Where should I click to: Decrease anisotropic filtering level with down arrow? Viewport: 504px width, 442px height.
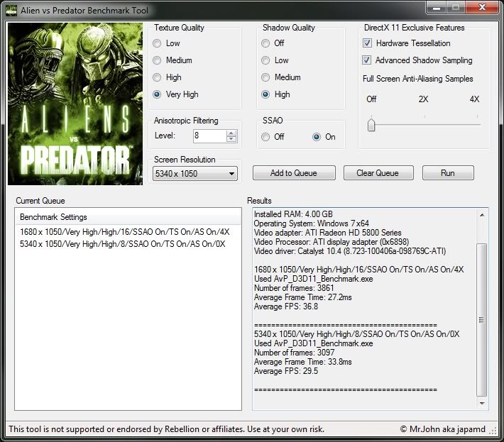tap(231, 139)
